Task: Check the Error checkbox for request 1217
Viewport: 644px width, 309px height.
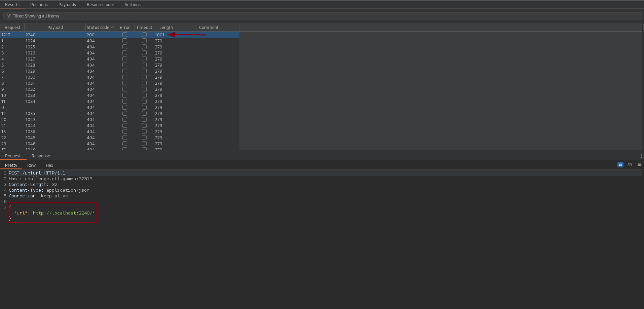Action: [x=124, y=35]
